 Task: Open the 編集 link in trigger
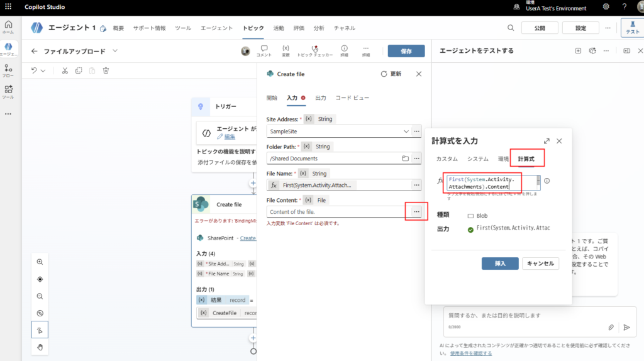(x=230, y=136)
